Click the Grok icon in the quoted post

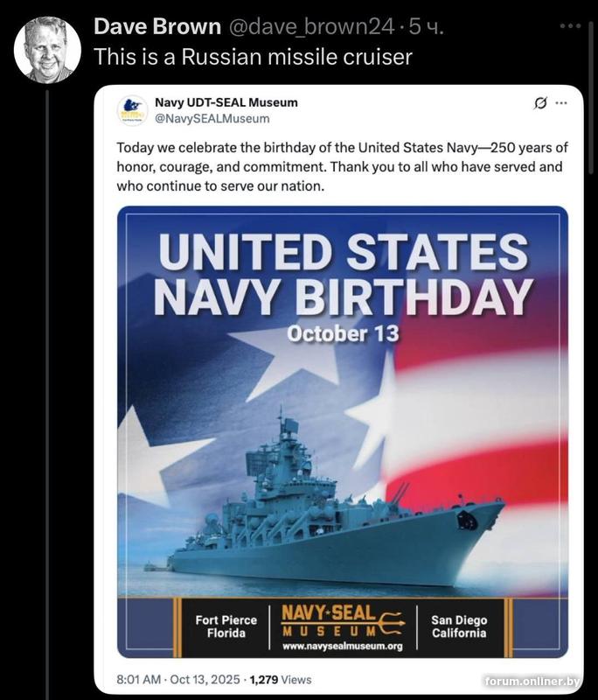541,104
